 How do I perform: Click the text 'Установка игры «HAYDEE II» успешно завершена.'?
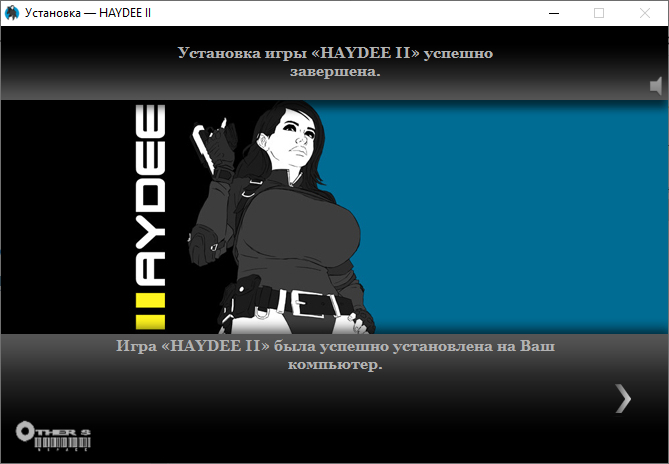(335, 62)
